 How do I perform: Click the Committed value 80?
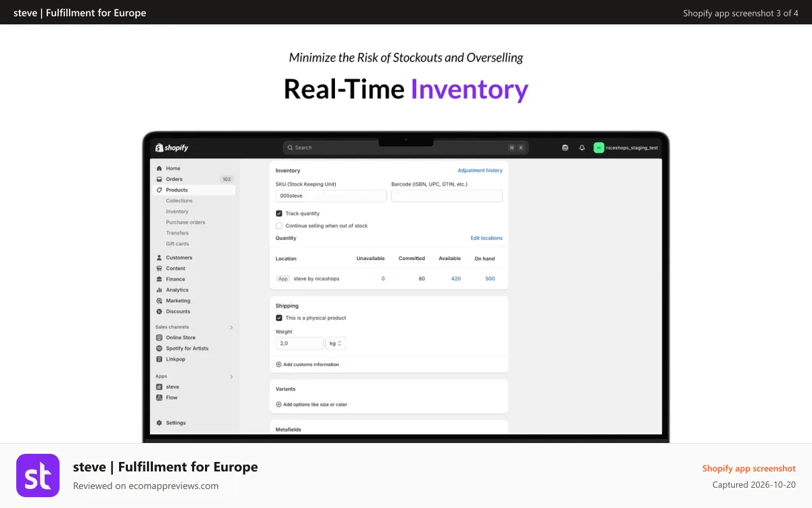pos(422,278)
